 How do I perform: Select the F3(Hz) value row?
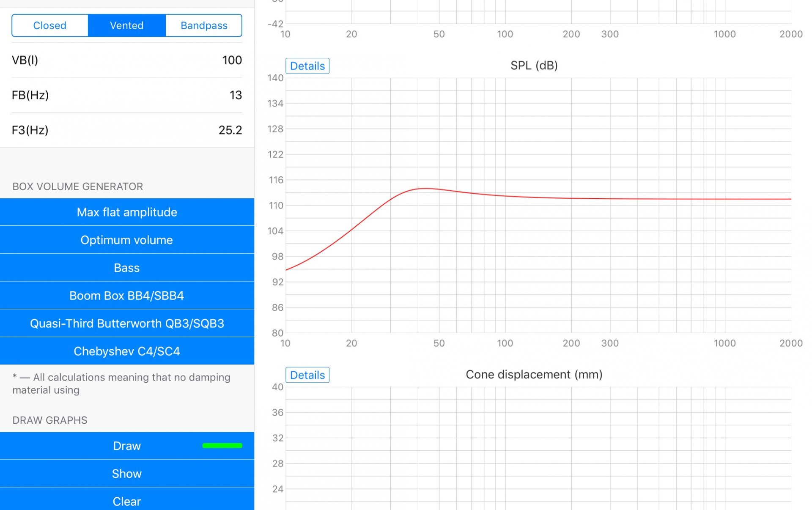click(x=127, y=130)
